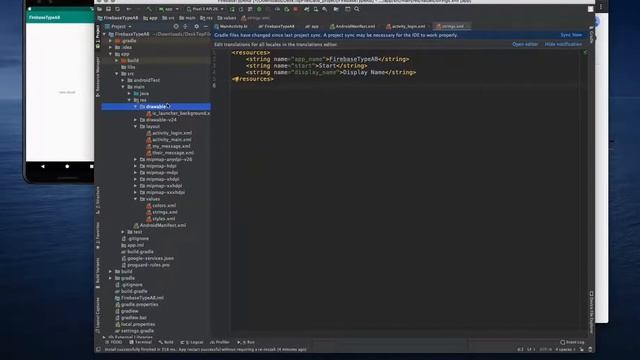Expand the java folder
Image resolution: width=640 pixels, height=360 pixels.
pyautogui.click(x=130, y=93)
